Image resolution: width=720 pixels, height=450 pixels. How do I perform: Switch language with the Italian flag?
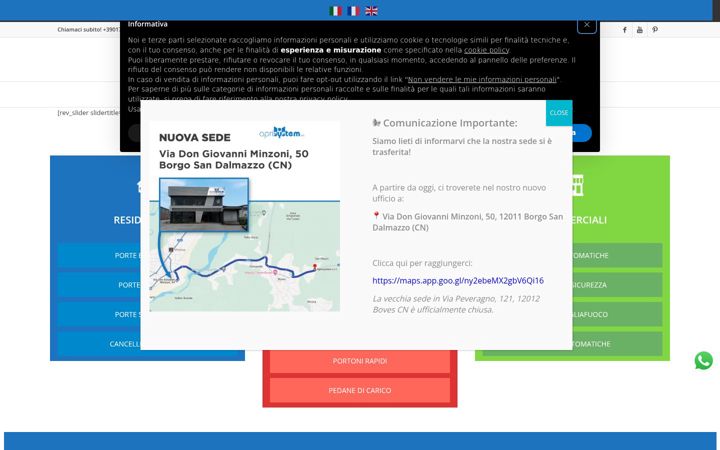pos(336,11)
